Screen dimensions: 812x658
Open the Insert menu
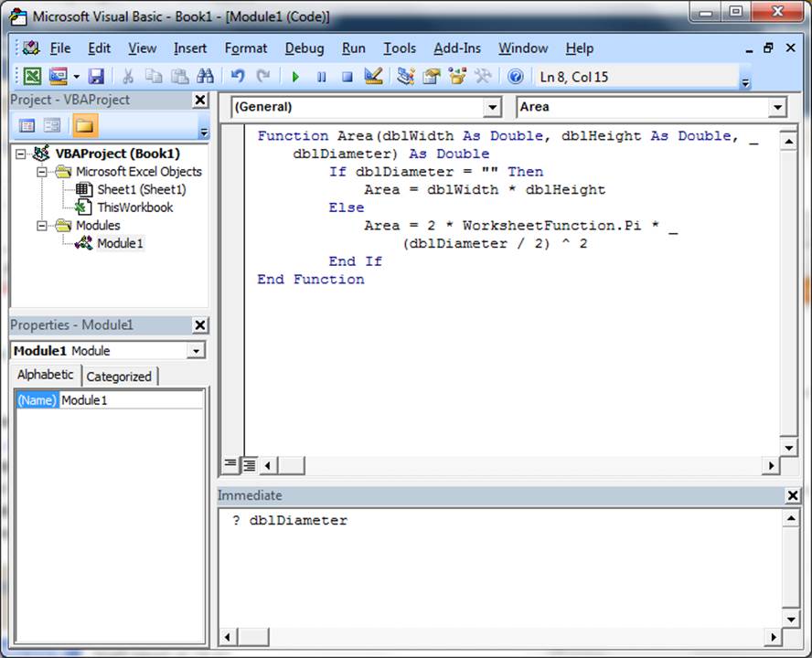point(190,48)
